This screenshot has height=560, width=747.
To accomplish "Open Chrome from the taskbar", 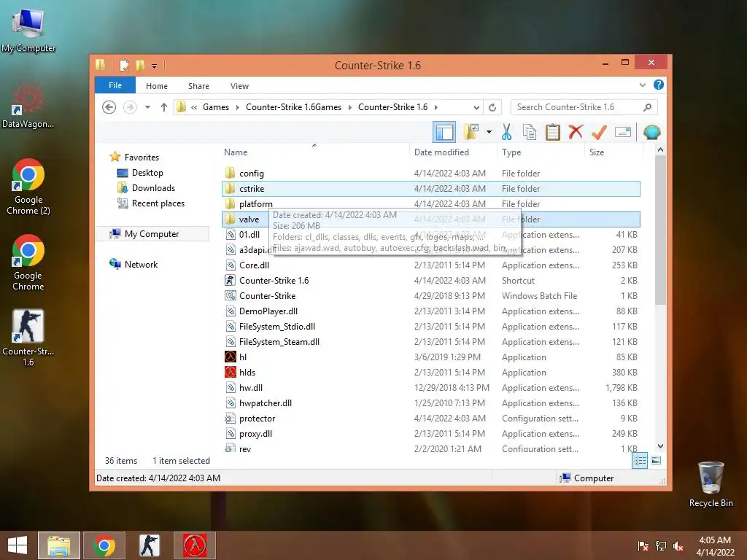I will (x=104, y=545).
